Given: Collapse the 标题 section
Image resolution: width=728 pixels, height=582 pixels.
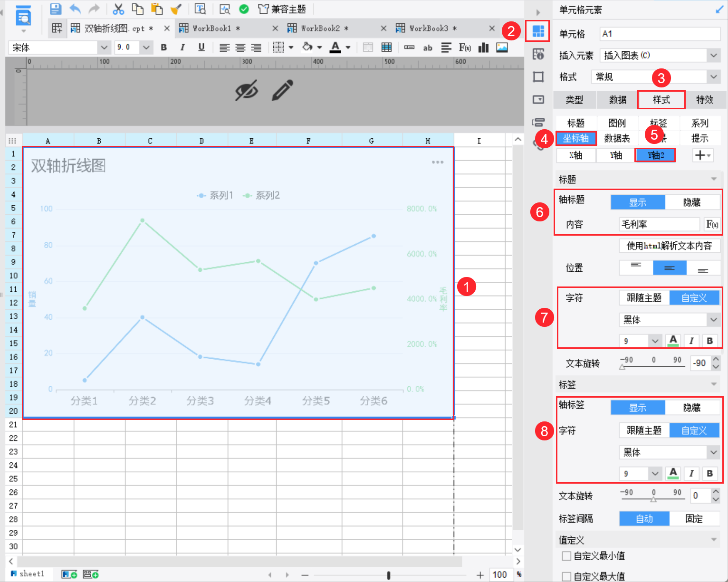Looking at the screenshot, I should 714,179.
